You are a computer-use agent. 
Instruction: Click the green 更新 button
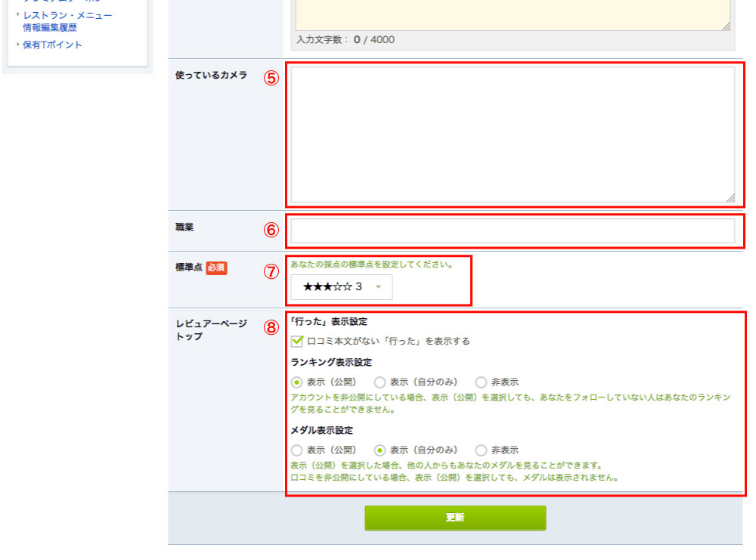(x=455, y=518)
